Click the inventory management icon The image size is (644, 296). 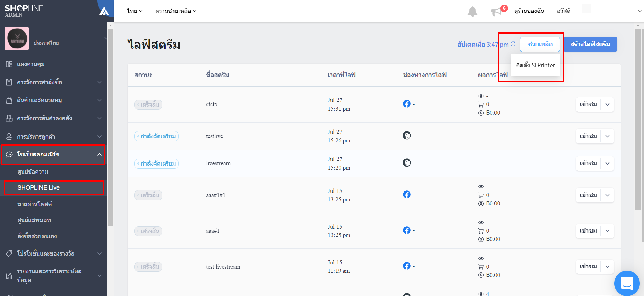tap(9, 118)
